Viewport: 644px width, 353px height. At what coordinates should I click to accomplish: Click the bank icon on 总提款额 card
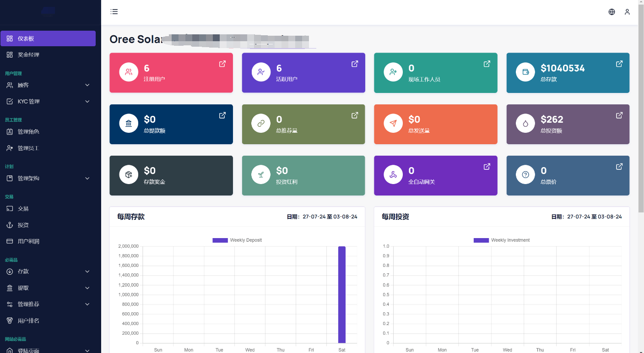(129, 123)
